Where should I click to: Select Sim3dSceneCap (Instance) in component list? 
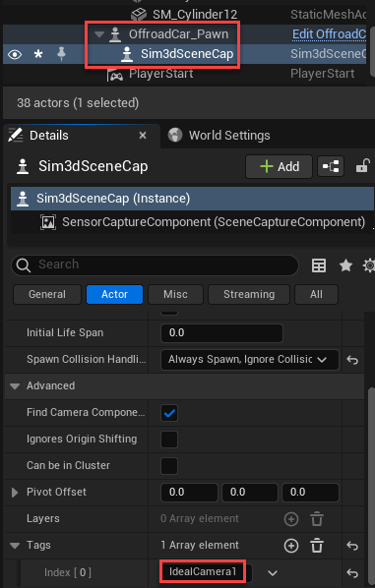192,199
